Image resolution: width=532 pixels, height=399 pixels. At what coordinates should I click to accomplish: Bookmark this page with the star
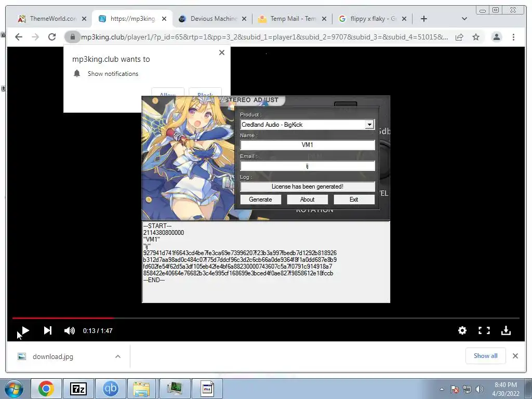476,37
